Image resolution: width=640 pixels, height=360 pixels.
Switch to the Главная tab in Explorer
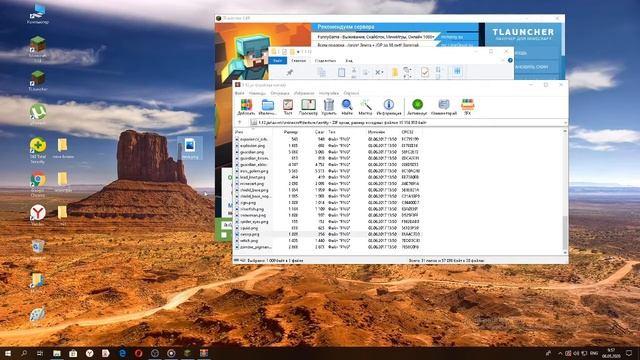pos(298,60)
